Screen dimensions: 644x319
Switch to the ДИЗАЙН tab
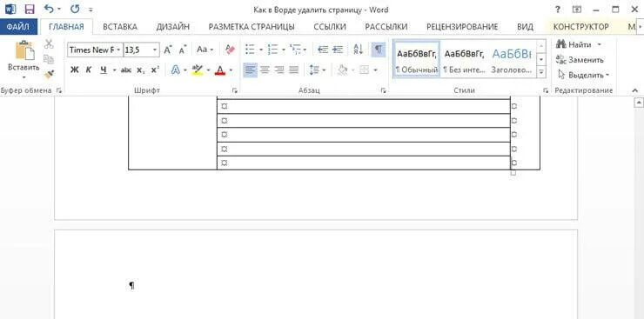(173, 27)
